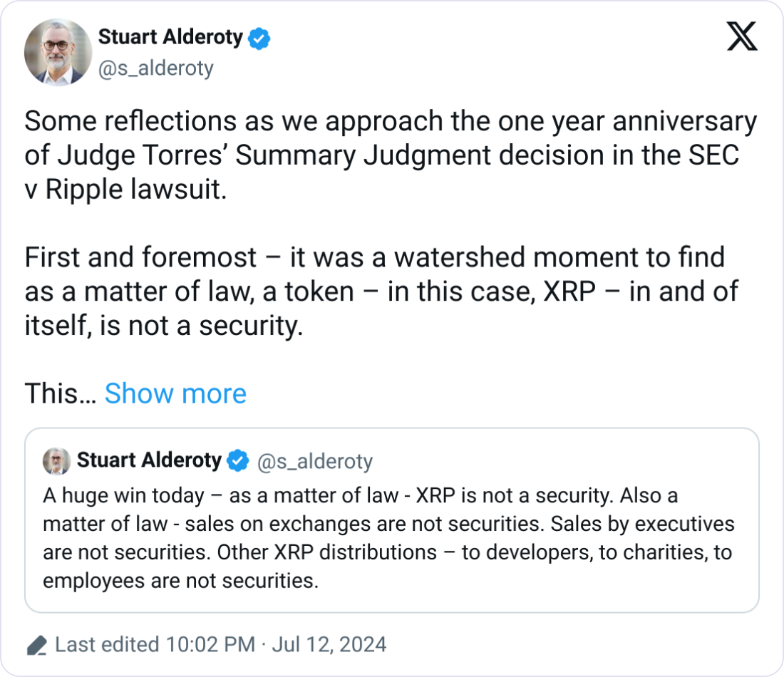Screen dimensions: 784x677
Task: Click the author name in the quoted post
Action: pyautogui.click(x=148, y=460)
